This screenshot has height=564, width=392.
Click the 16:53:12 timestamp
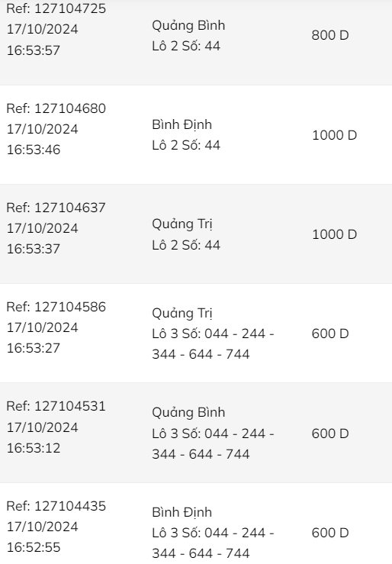click(34, 448)
